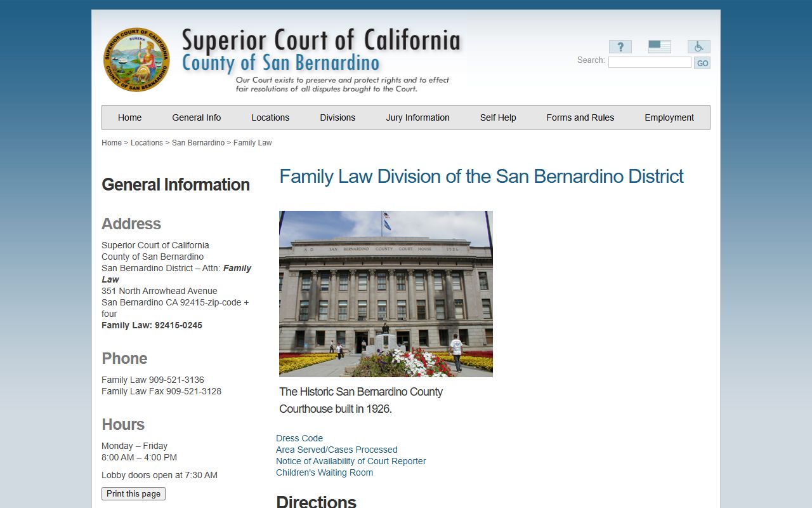Click the courthouse photo

[386, 294]
